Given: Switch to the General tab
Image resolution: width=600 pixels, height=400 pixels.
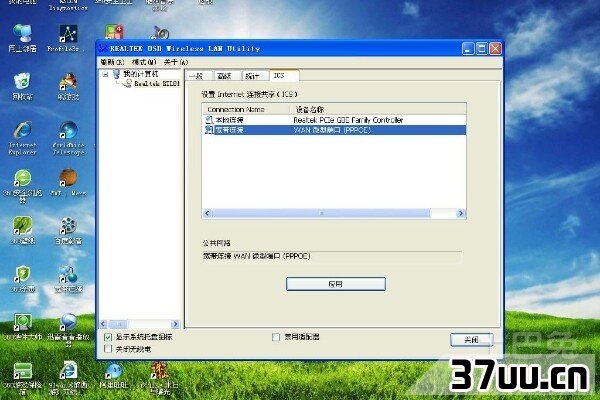Looking at the screenshot, I should tap(199, 76).
